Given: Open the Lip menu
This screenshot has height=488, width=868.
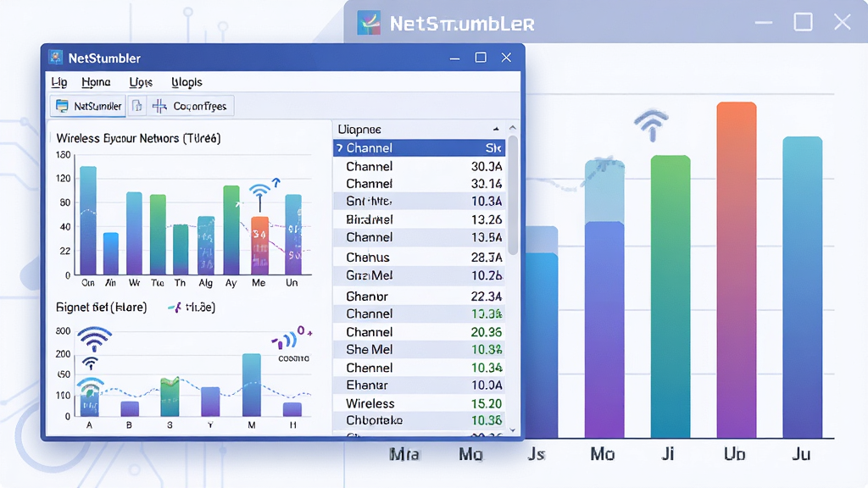Looking at the screenshot, I should tap(59, 82).
